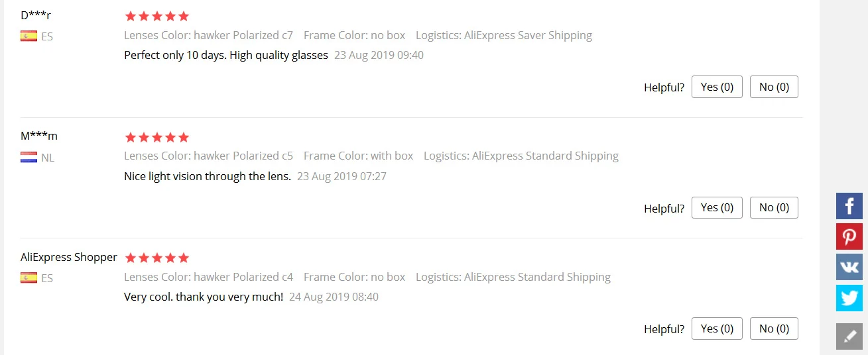Open reviewer D***r's name
This screenshot has height=355, width=868.
[x=36, y=15]
